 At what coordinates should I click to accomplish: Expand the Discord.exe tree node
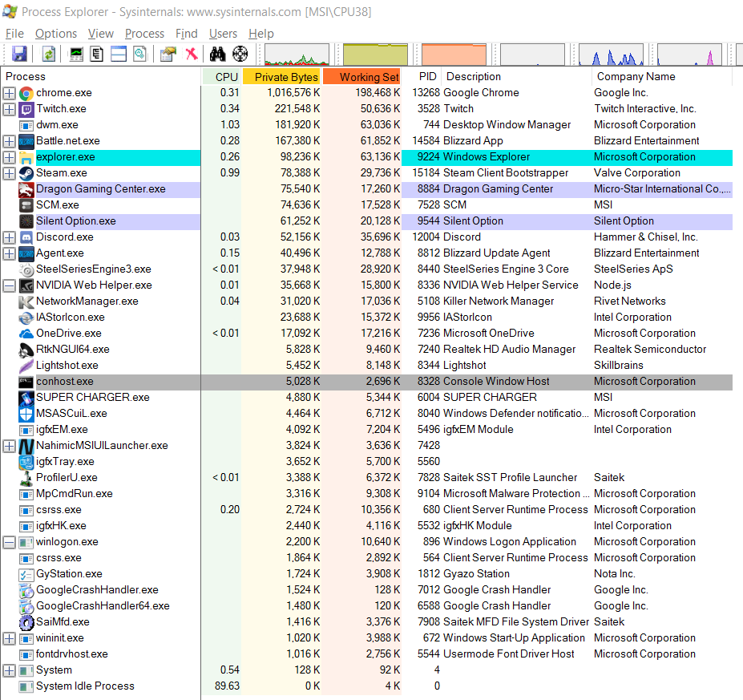[9, 237]
